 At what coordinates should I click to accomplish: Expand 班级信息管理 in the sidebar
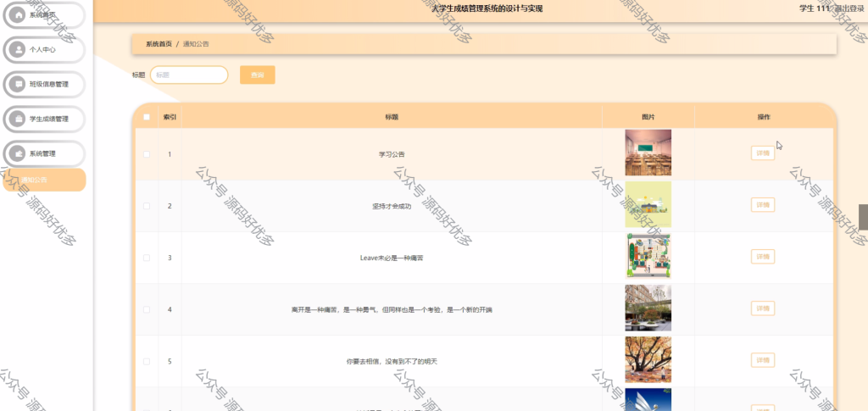coord(44,85)
